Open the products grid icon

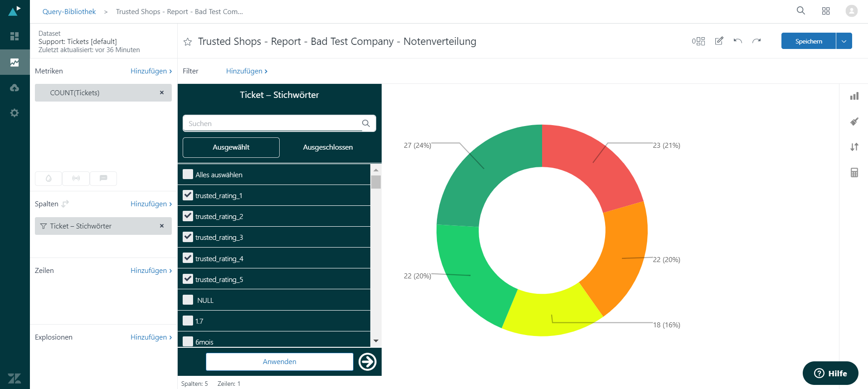[826, 11]
